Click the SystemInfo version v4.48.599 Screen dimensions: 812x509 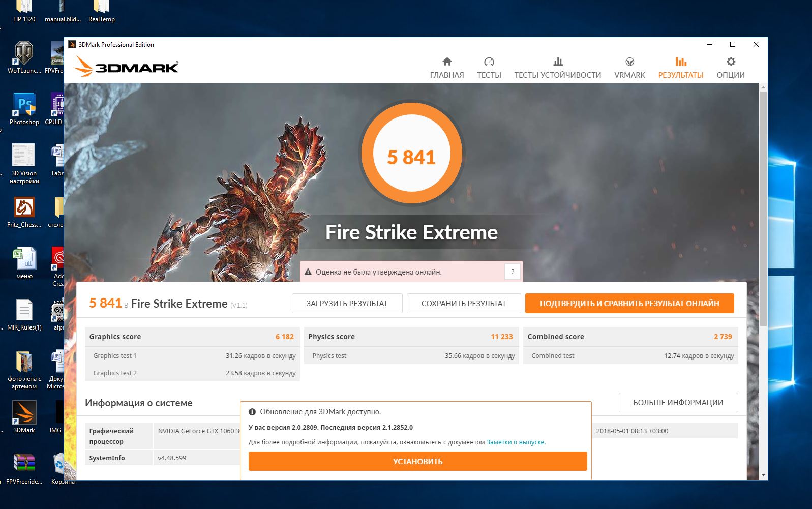pos(172,458)
